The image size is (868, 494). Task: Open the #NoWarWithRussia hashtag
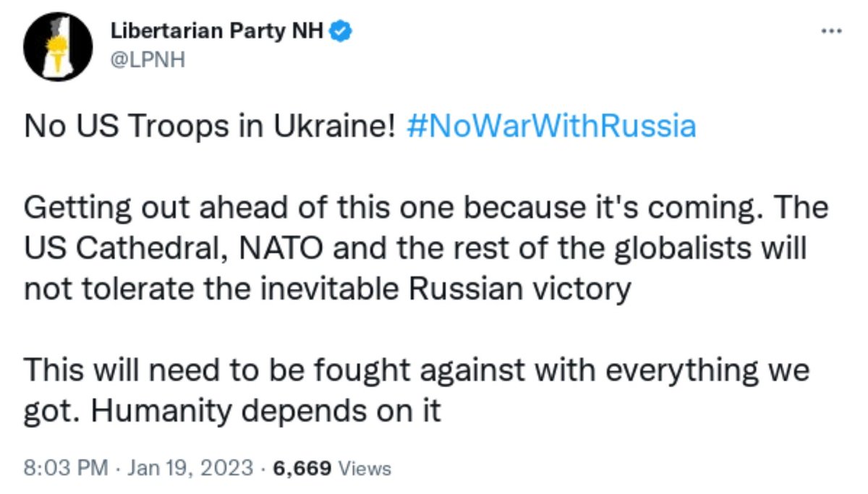click(551, 127)
